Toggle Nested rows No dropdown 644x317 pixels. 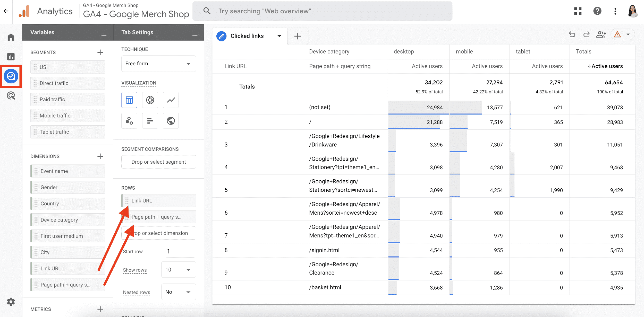click(177, 292)
